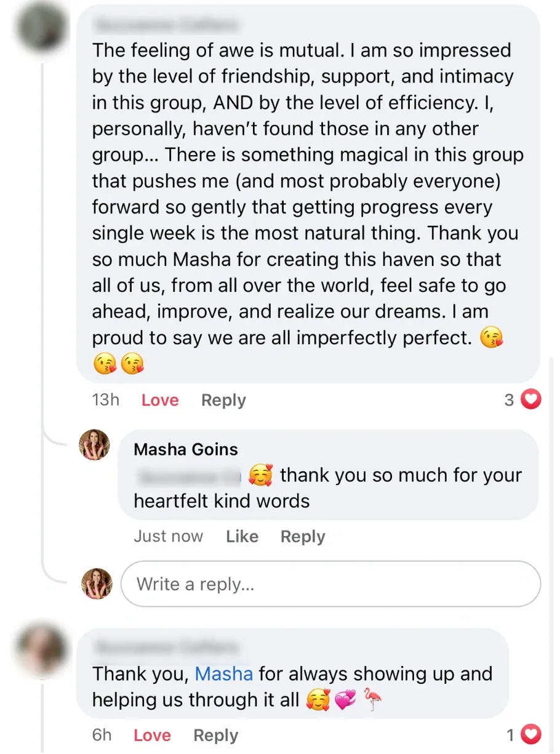Open the Just now timestamp

point(168,537)
